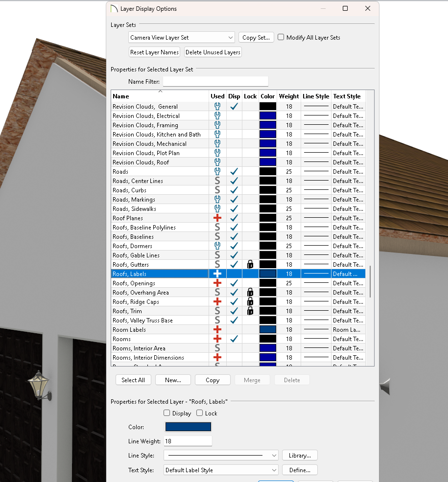This screenshot has width=448, height=482.
Task: Open the Color swatch for selected layer
Action: [x=188, y=427]
